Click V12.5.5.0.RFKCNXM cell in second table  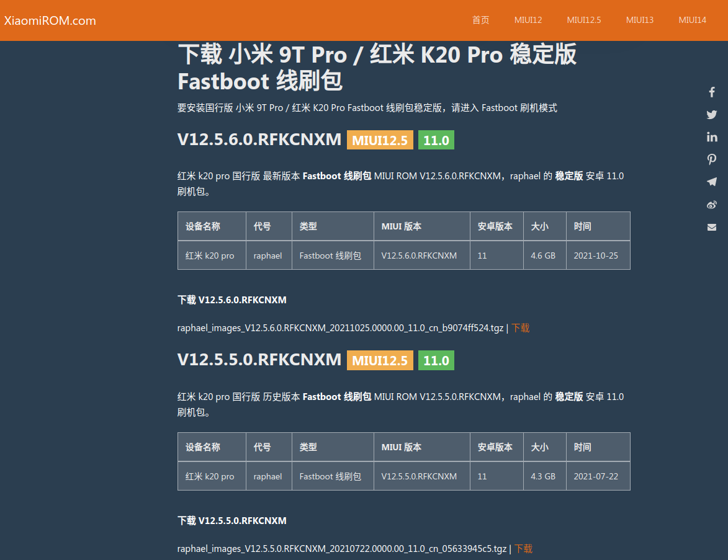[x=422, y=476]
